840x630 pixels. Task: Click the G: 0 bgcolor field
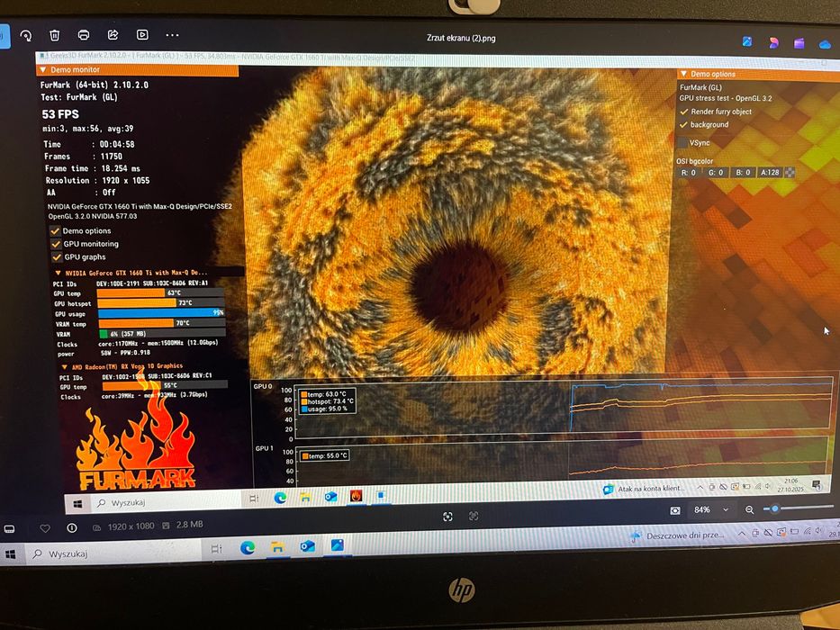pos(716,173)
